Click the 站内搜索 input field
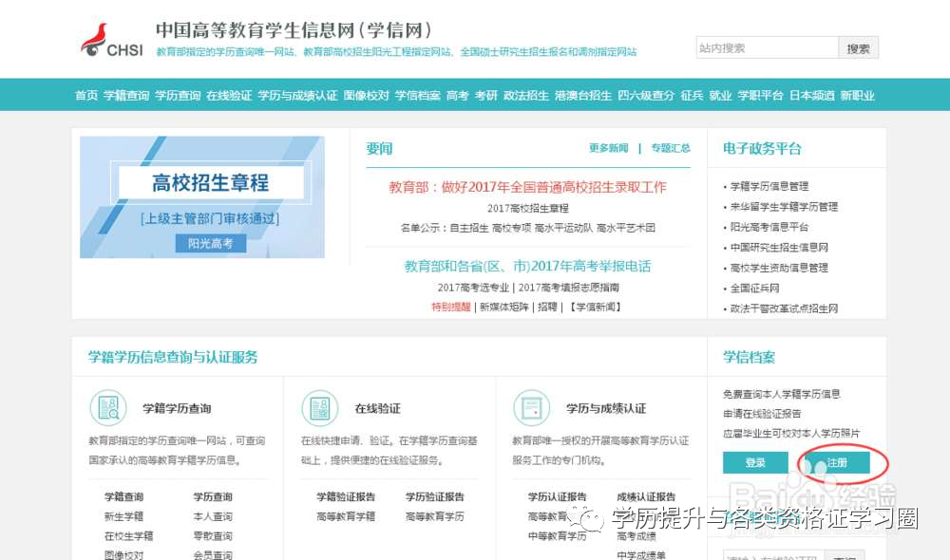The width and height of the screenshot is (950, 560). 765,46
